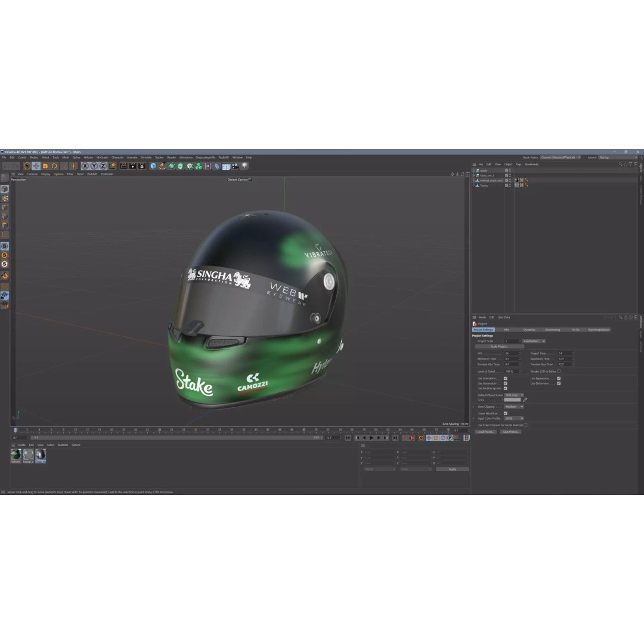
Task: Click the Scale Project button
Action: [x=500, y=346]
